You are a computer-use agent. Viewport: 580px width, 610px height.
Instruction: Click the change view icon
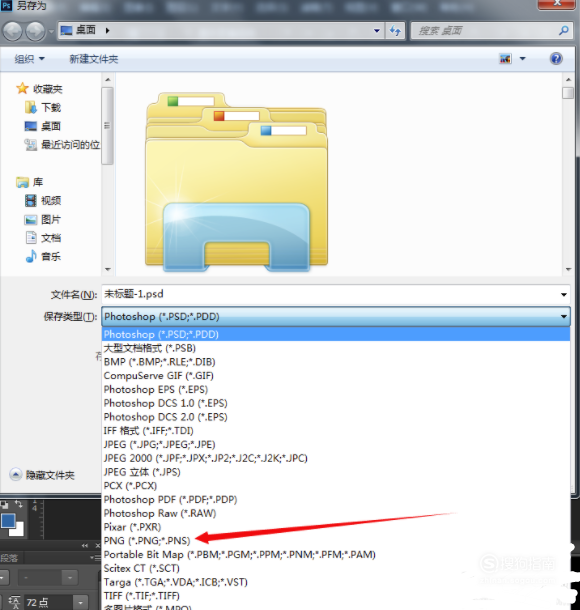point(505,59)
